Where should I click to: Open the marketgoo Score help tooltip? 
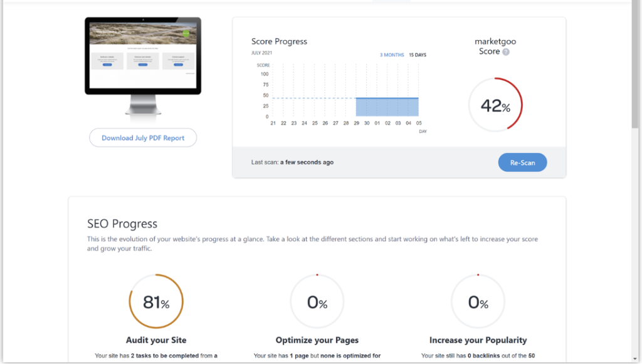pyautogui.click(x=505, y=53)
